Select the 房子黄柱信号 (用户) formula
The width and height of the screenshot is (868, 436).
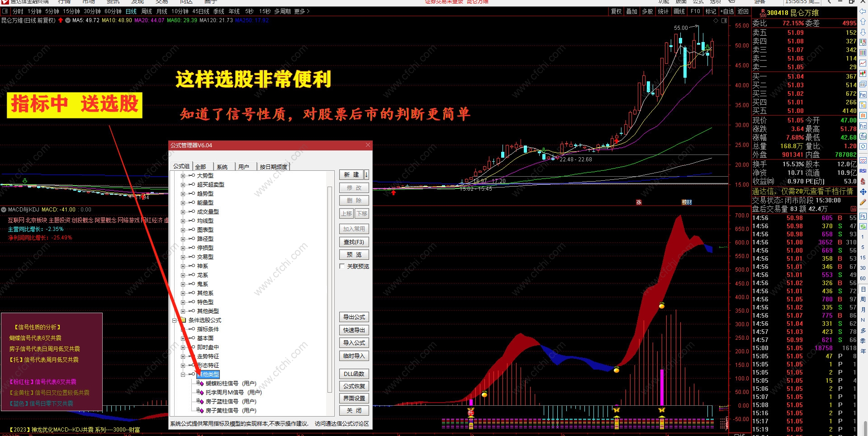click(231, 411)
